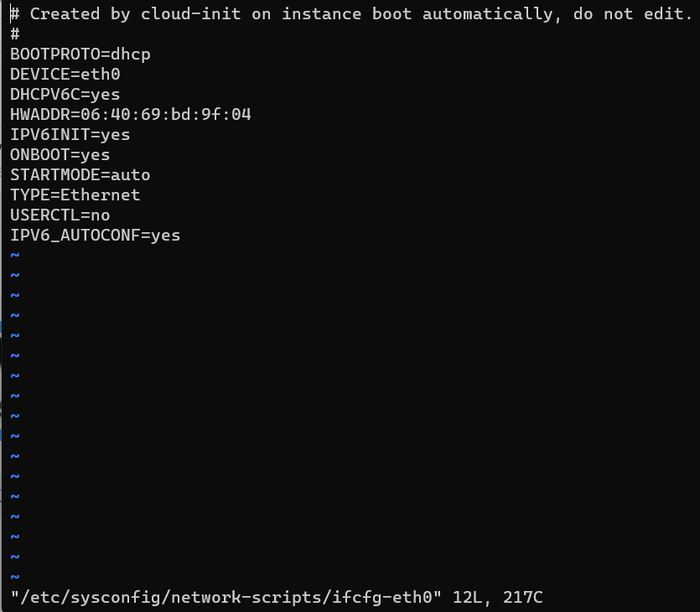Click the word 'dhcp' in BOOTPROTO
Image resolution: width=700 pixels, height=612 pixels.
tap(131, 54)
